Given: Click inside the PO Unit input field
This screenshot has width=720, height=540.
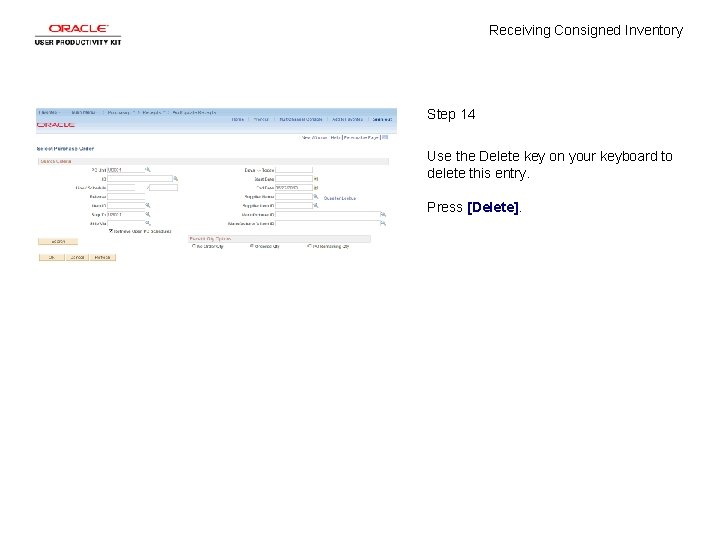Looking at the screenshot, I should 126,170.
